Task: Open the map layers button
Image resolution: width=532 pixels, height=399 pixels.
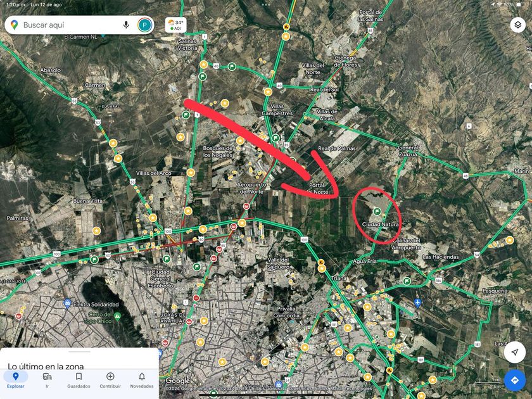Action: tap(517, 25)
